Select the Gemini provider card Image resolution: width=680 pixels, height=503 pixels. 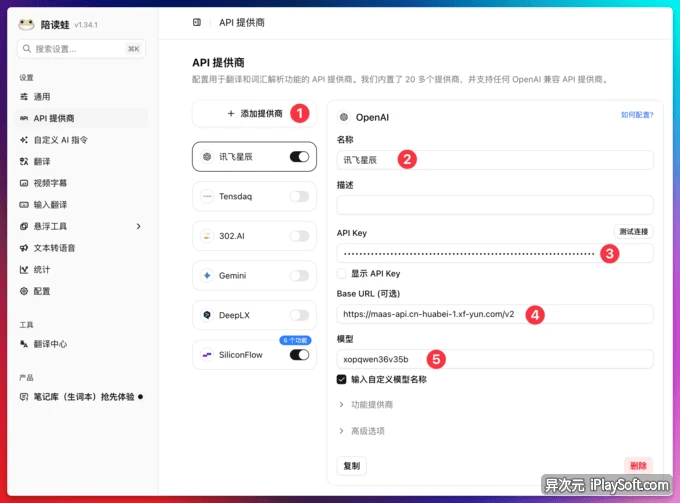tap(255, 275)
